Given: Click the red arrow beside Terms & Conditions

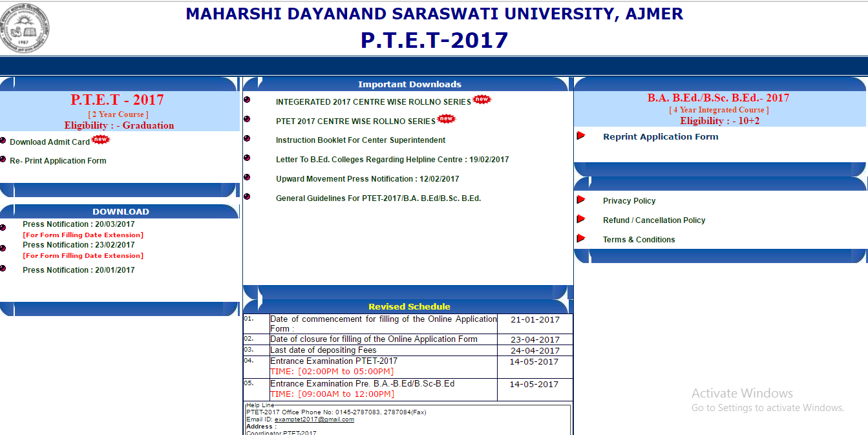Looking at the screenshot, I should pyautogui.click(x=581, y=239).
